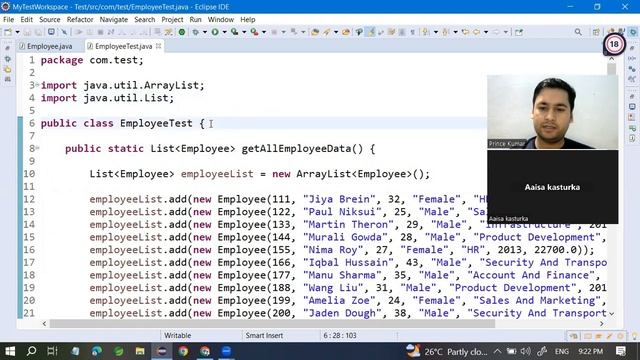Viewport: 640px width, 360px height.
Task: Click the Skip All Breakpoints icon
Action: [x=64, y=32]
